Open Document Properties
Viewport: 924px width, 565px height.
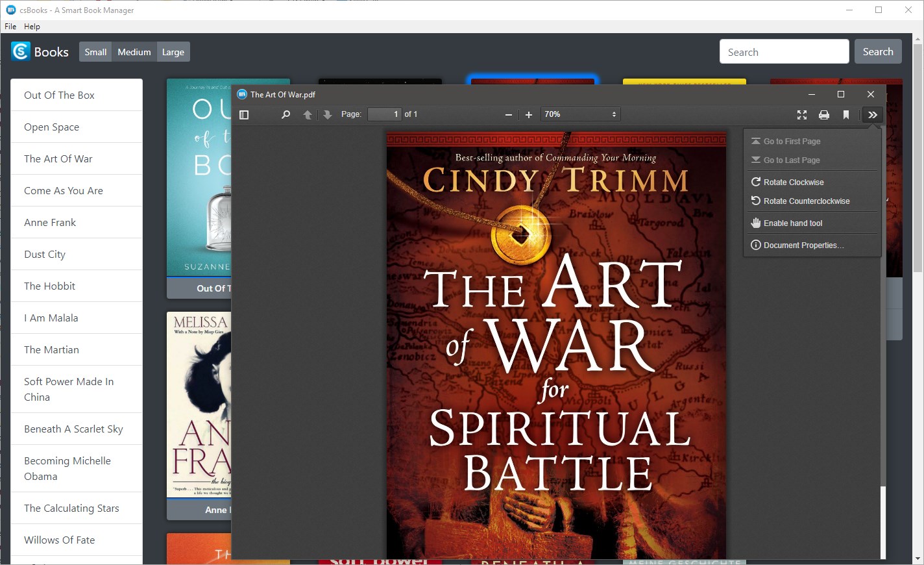point(812,245)
